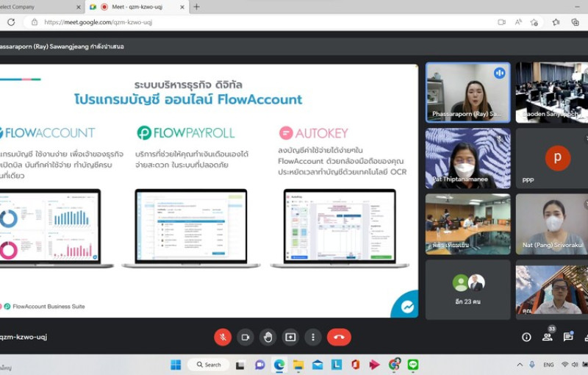This screenshot has height=375, width=588.
Task: Open Task View on the taskbar
Action: coord(240,365)
